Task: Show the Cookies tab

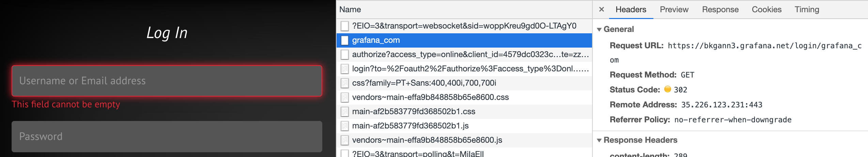Action: click(x=766, y=10)
